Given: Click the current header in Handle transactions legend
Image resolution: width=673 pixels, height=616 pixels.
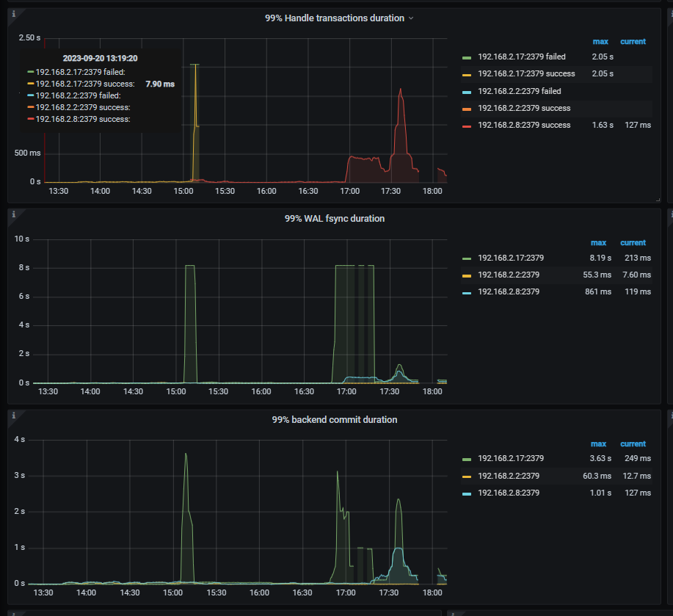Looking at the screenshot, I should click(x=633, y=41).
